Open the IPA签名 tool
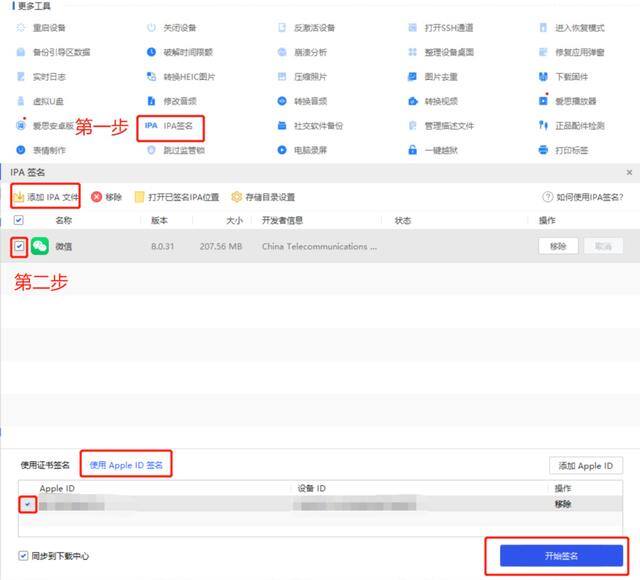 pyautogui.click(x=169, y=126)
